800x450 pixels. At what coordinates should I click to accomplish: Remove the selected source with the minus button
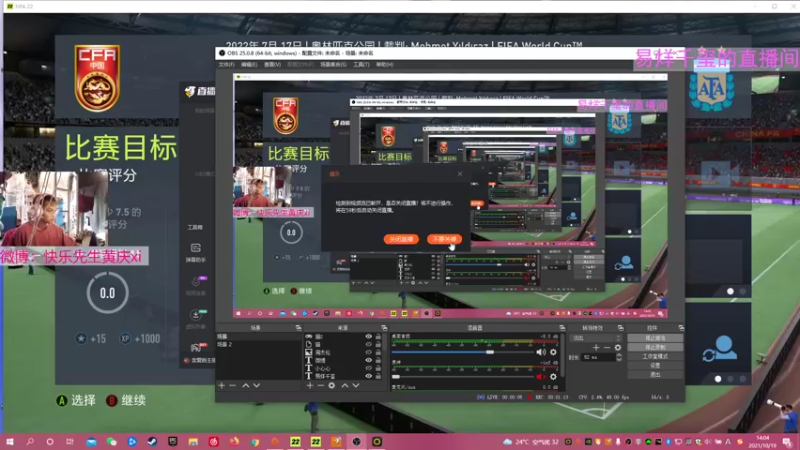(320, 386)
